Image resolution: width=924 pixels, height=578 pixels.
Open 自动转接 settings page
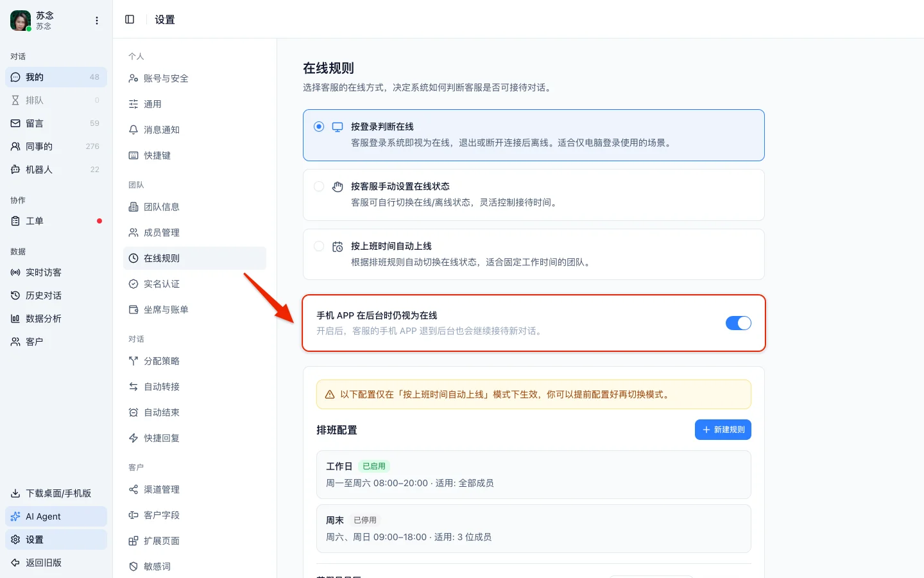(x=194, y=387)
